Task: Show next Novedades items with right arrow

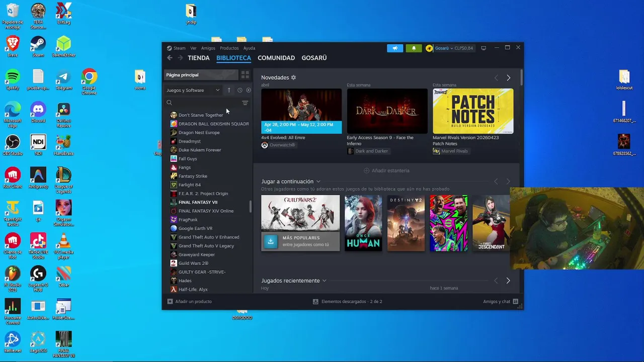Action: click(x=508, y=78)
